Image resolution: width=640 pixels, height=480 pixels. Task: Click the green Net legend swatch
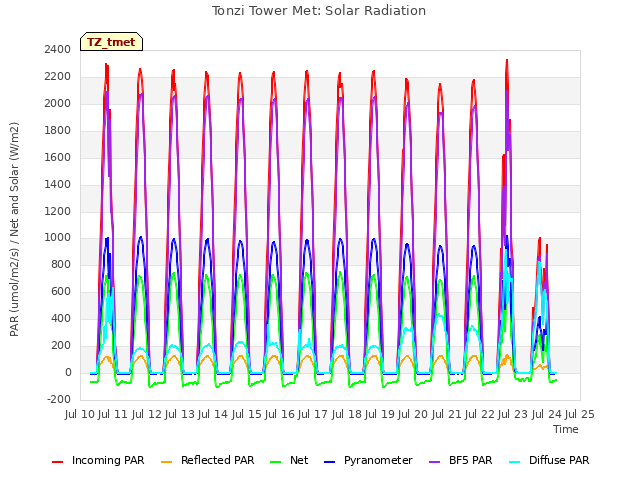click(276, 462)
